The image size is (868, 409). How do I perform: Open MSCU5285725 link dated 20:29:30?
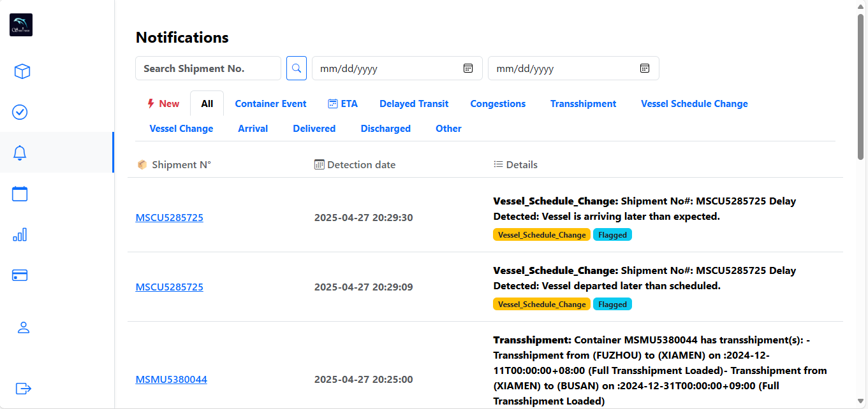pos(170,217)
